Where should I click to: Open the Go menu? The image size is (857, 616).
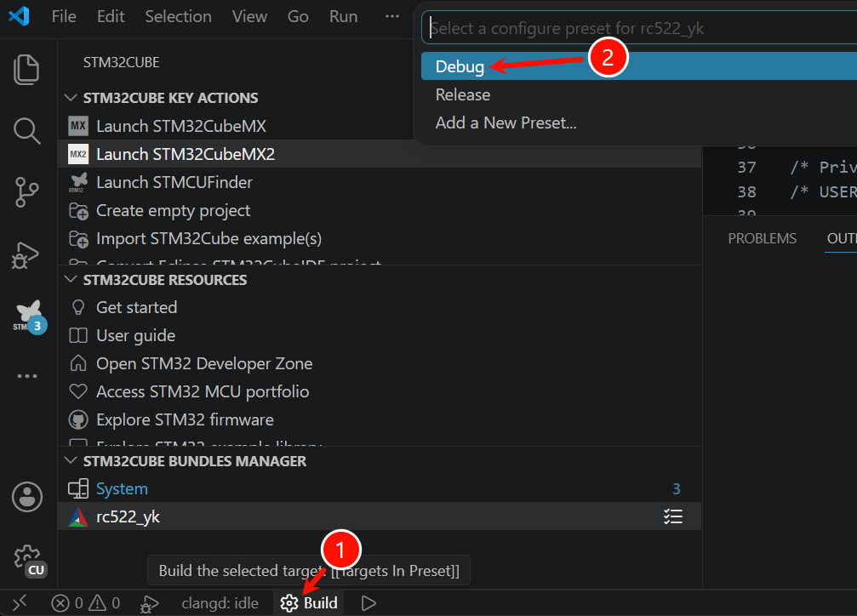pos(298,16)
